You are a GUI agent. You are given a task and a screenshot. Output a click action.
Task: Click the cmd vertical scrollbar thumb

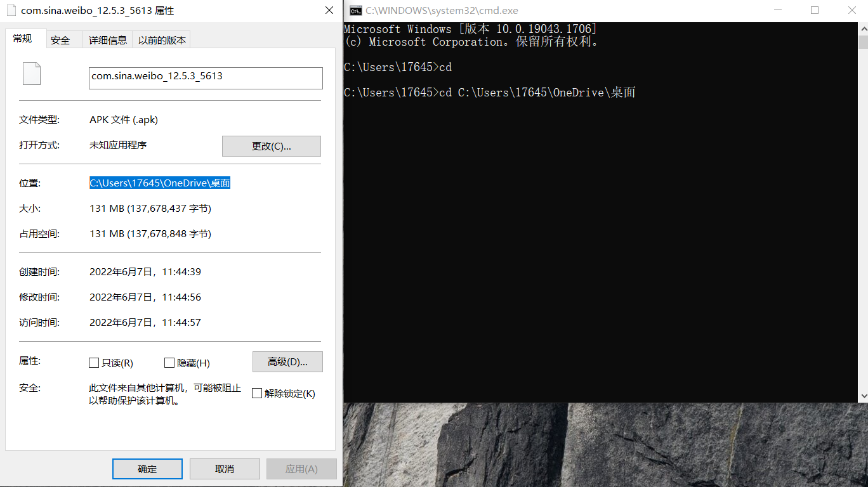(x=863, y=42)
